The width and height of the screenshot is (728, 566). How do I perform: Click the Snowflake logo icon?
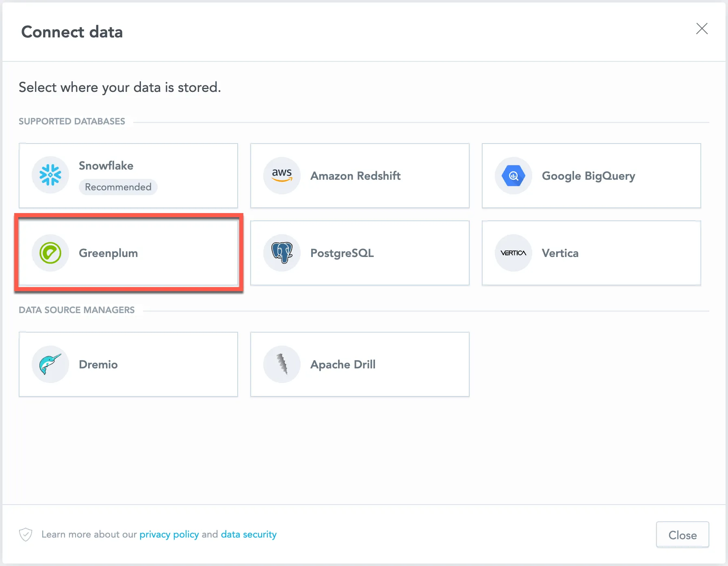(x=50, y=175)
